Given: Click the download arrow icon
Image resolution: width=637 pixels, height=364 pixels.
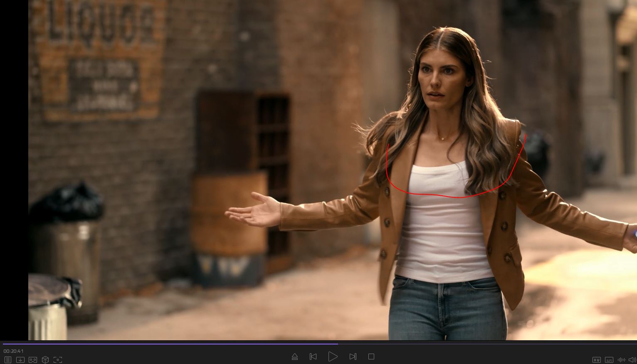Looking at the screenshot, I should pyautogui.click(x=20, y=360).
